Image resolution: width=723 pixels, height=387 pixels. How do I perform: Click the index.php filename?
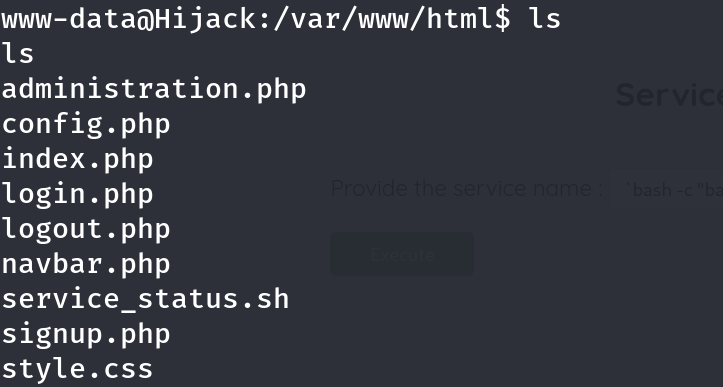[77, 159]
